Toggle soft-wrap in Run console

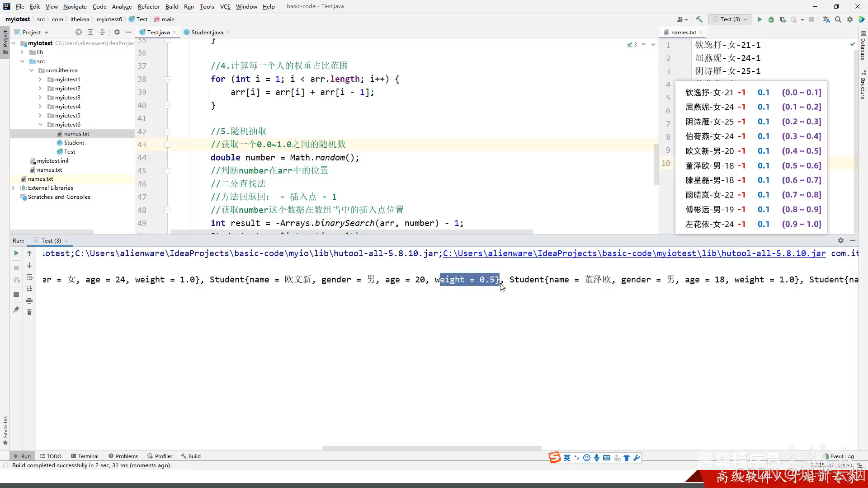click(x=29, y=277)
